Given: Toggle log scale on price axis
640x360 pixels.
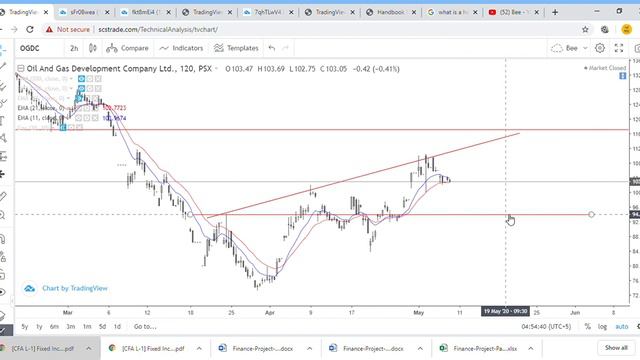Looking at the screenshot, I should (x=602, y=327).
